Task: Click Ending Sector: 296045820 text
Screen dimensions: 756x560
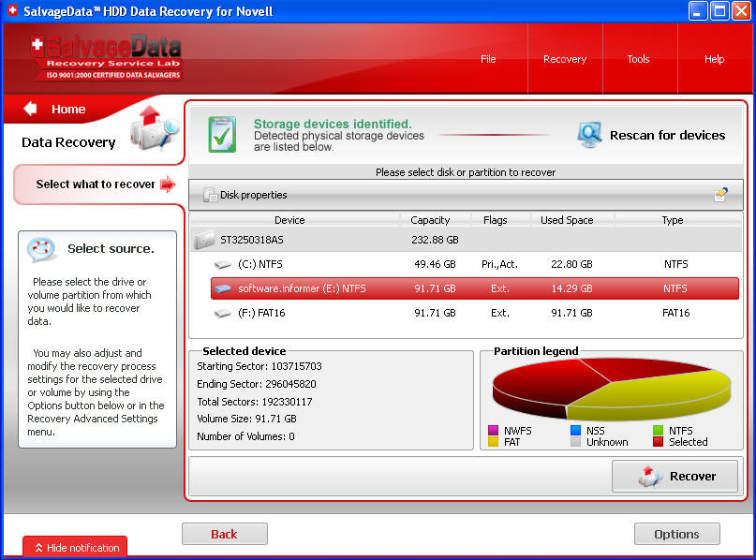Action: point(257,384)
